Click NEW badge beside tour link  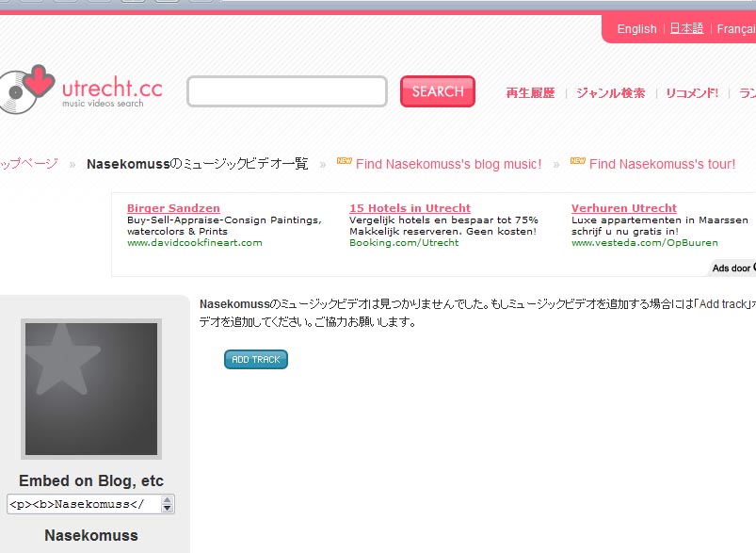578,161
